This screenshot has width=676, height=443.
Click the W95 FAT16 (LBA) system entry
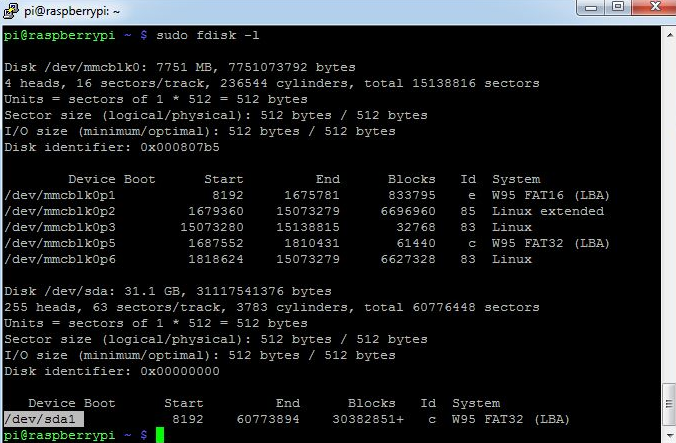[x=551, y=195]
